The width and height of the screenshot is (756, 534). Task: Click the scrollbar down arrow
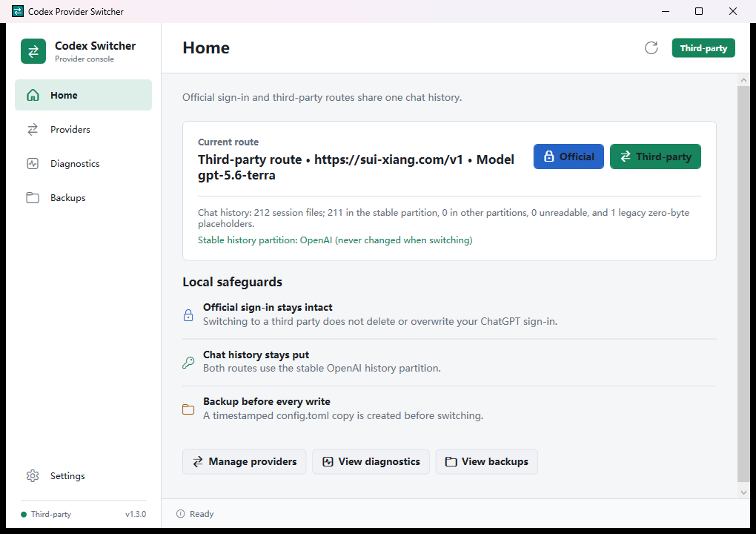pos(743,492)
